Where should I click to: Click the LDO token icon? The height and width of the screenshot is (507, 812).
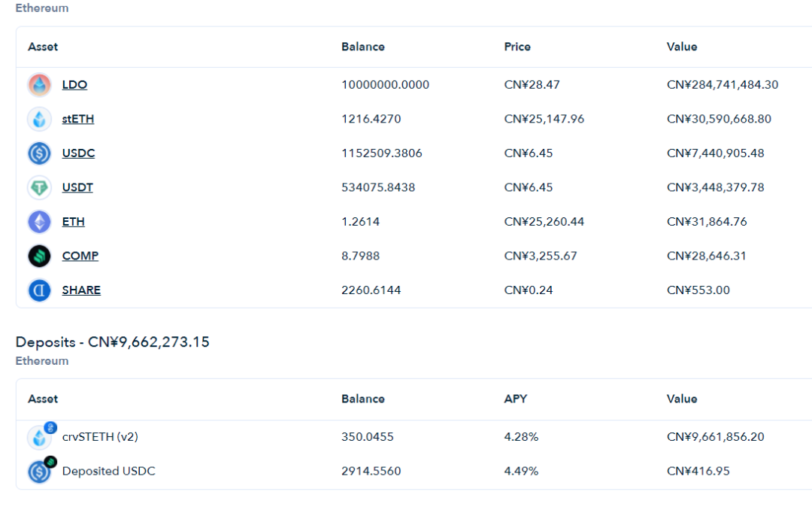click(39, 85)
